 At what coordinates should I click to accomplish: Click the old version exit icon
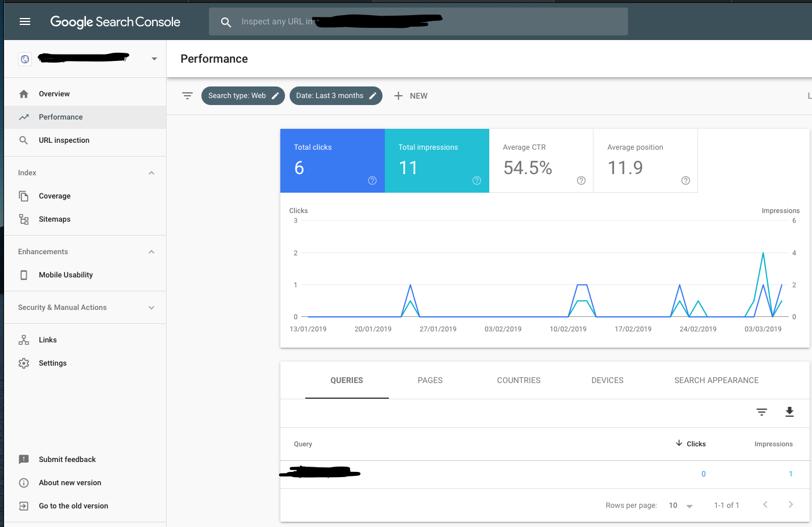pyautogui.click(x=24, y=506)
